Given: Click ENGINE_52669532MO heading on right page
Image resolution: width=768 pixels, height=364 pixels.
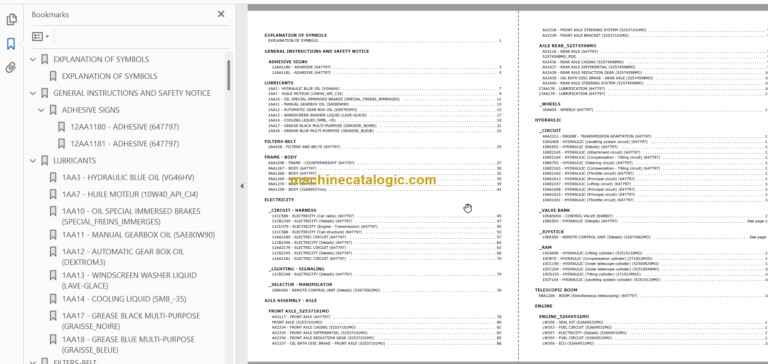Looking at the screenshot, I should click(564, 316).
